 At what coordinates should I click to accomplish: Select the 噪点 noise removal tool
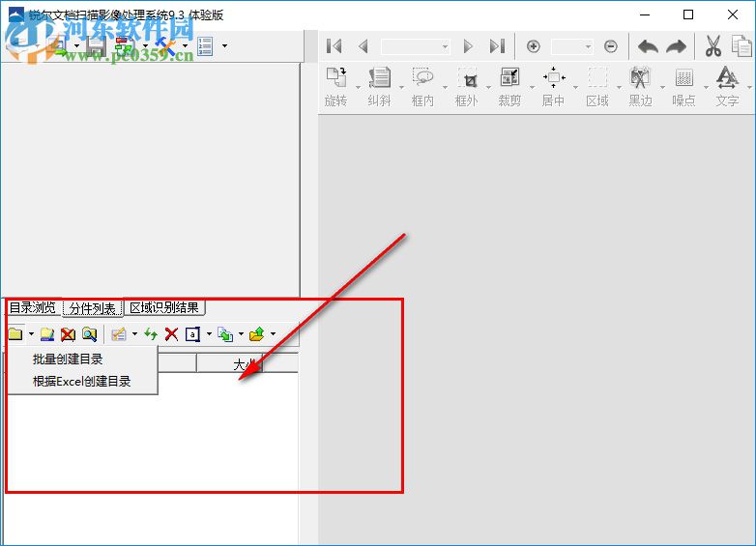(683, 87)
